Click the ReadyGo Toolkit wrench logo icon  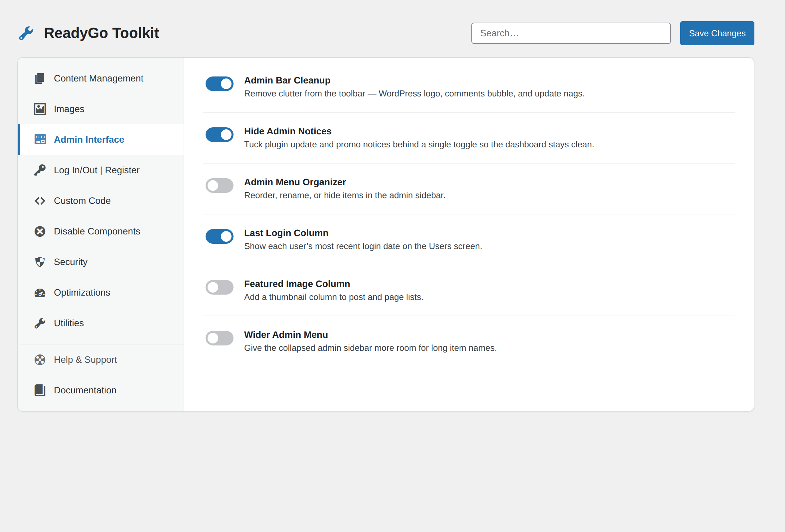coord(26,33)
